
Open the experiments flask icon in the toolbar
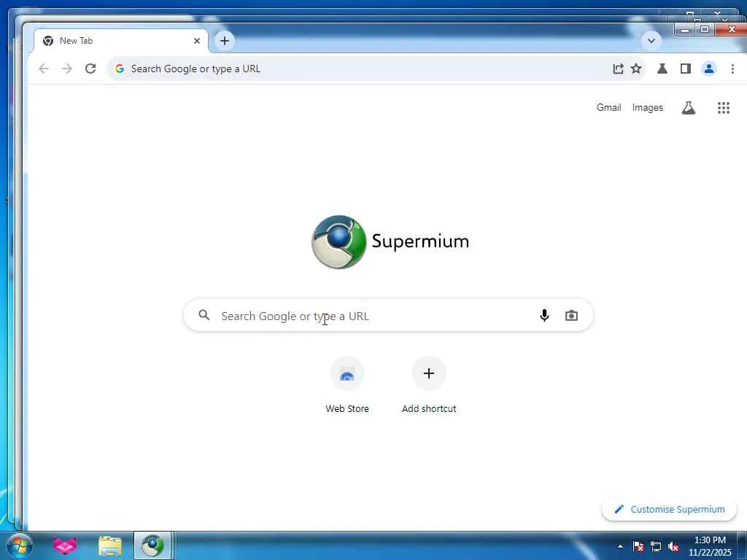(662, 69)
